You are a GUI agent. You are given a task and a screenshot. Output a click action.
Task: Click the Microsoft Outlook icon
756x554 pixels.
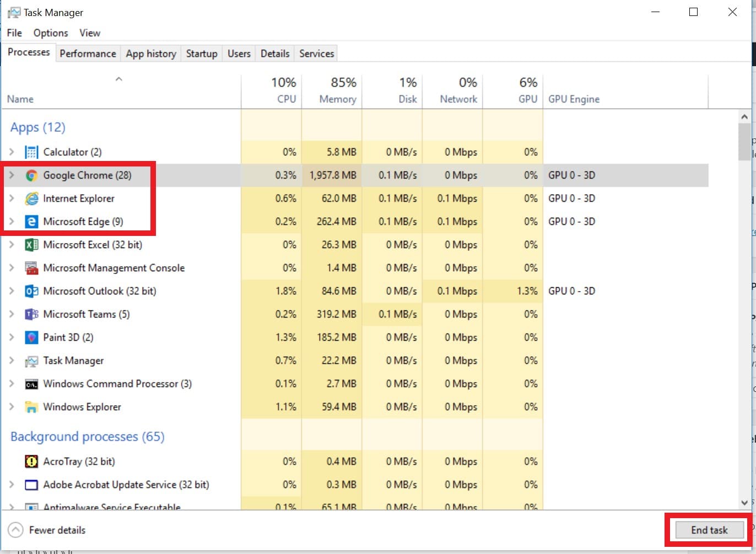(x=31, y=291)
